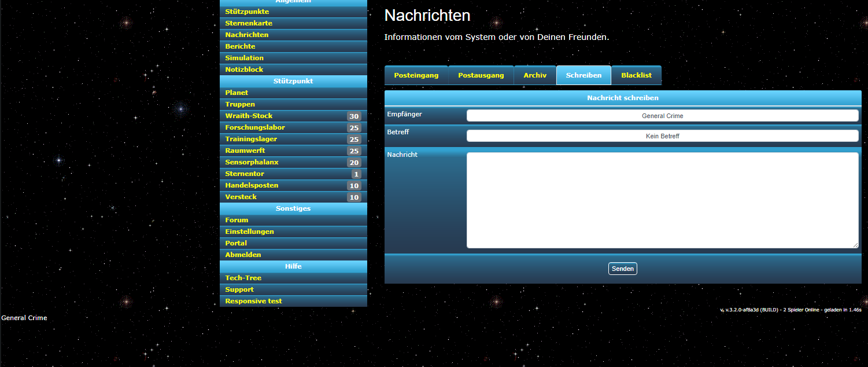Open the Simulation page
The width and height of the screenshot is (868, 367).
coord(244,58)
